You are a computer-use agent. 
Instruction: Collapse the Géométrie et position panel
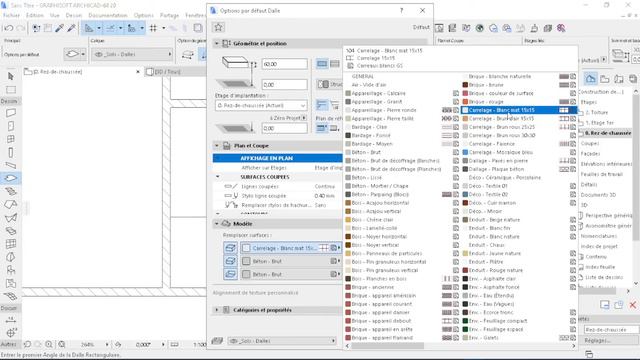(x=217, y=43)
